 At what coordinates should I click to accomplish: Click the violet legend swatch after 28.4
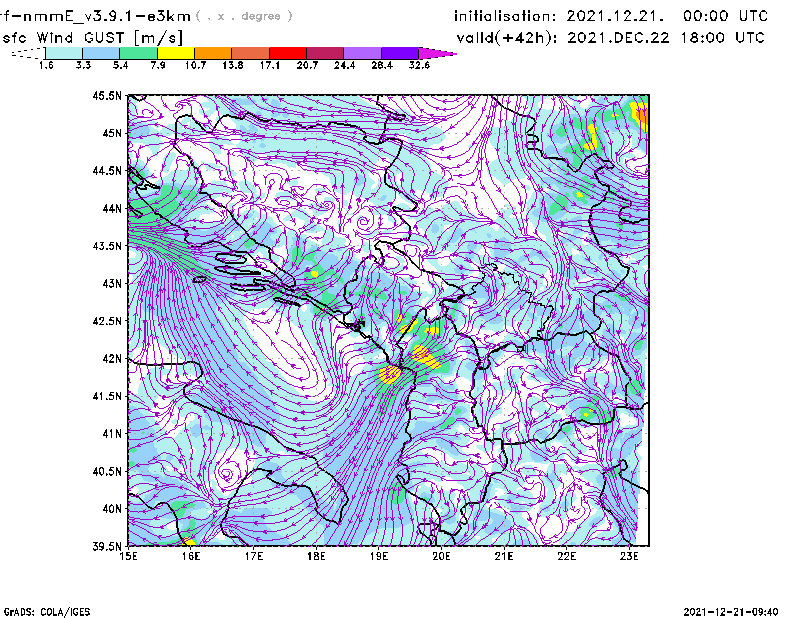[x=399, y=52]
